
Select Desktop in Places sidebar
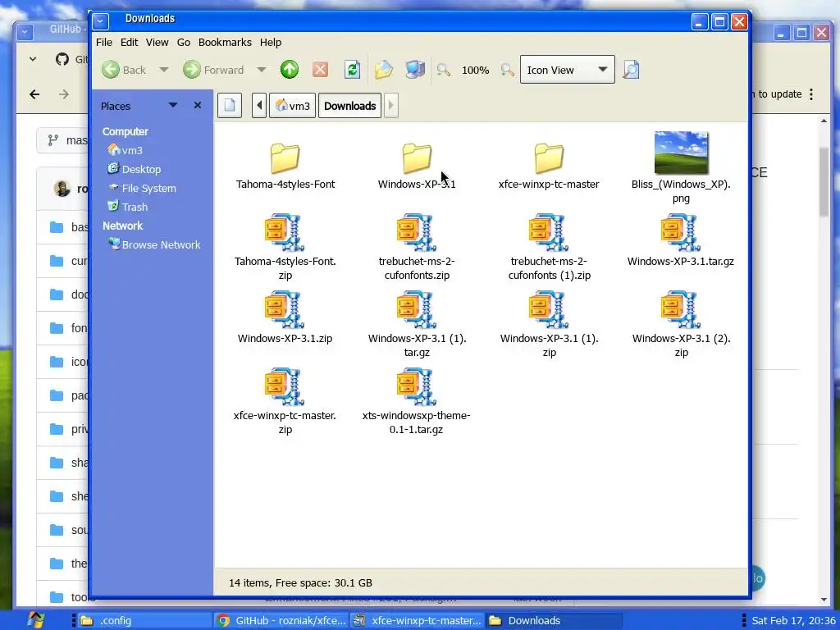(135, 169)
